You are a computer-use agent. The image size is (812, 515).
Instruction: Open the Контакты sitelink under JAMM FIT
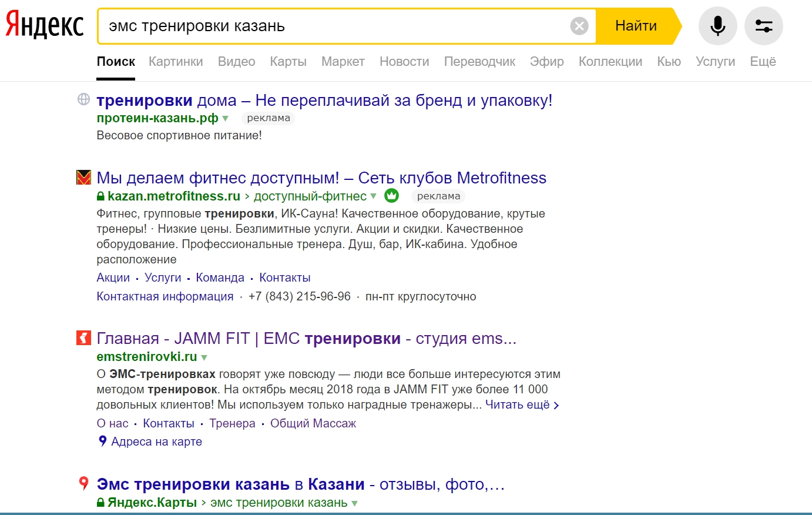[169, 423]
